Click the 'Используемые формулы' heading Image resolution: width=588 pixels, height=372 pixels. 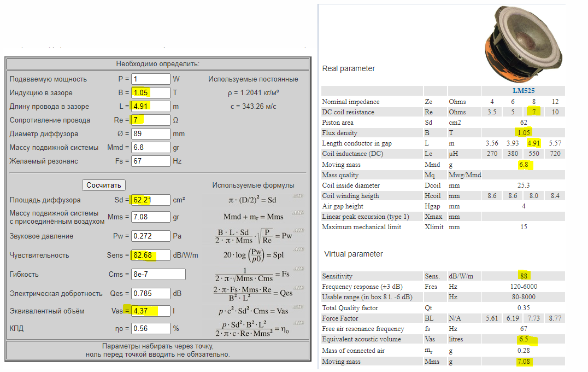tap(253, 185)
